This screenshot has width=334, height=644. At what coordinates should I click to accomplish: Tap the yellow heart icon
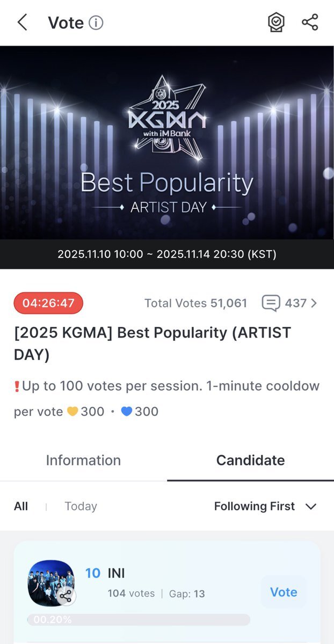72,412
